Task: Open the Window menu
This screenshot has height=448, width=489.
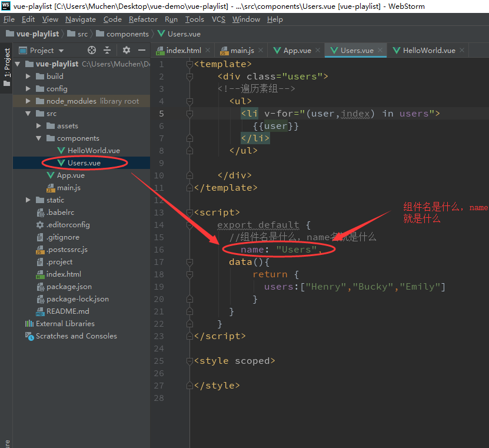Action: (x=246, y=19)
